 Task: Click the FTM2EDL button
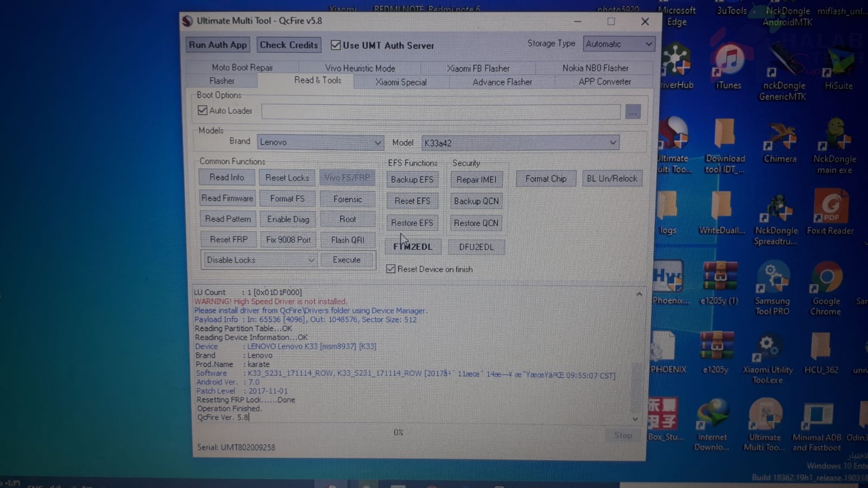pyautogui.click(x=413, y=247)
